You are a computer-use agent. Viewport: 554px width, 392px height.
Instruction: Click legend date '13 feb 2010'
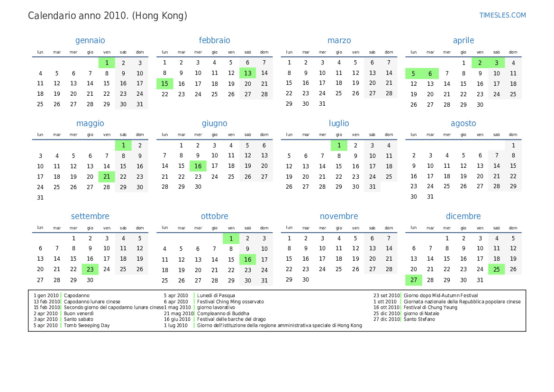[47, 301]
